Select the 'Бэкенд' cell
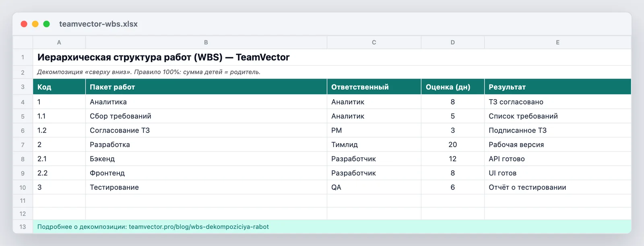Screen dimensions: 644x246 tap(206, 158)
